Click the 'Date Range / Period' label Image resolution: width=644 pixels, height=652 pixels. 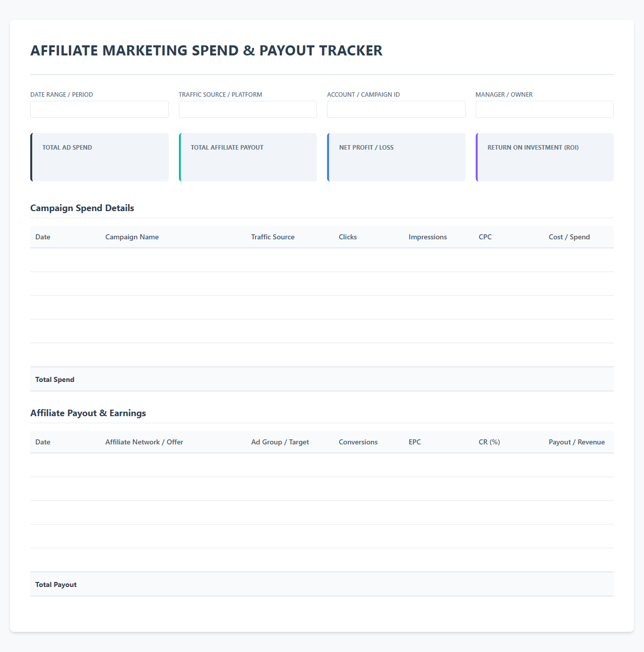(61, 95)
